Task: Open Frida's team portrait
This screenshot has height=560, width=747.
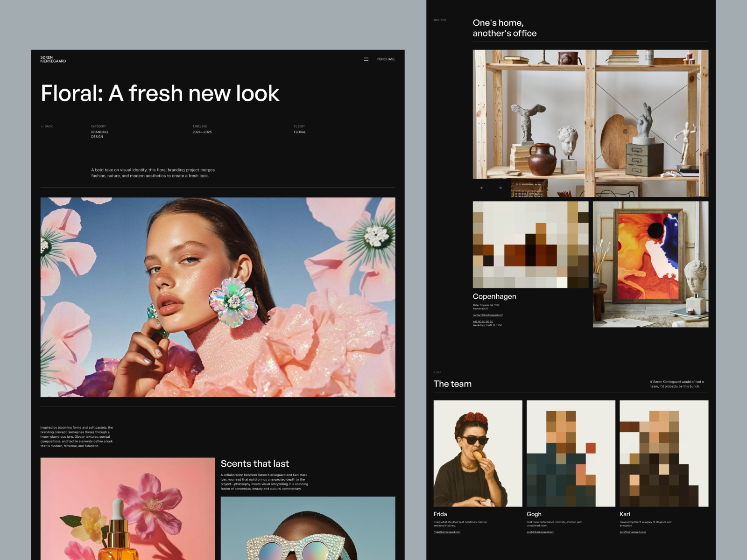Action: [478, 454]
